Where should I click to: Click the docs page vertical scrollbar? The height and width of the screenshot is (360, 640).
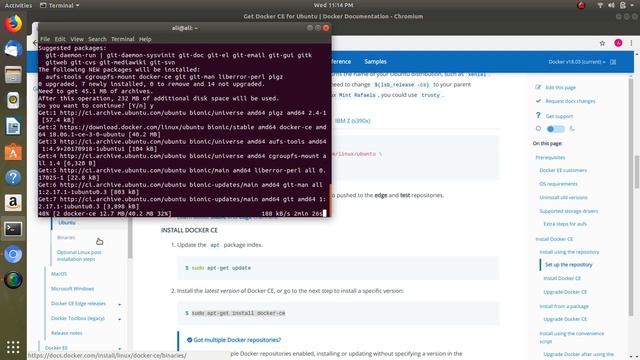(637, 171)
